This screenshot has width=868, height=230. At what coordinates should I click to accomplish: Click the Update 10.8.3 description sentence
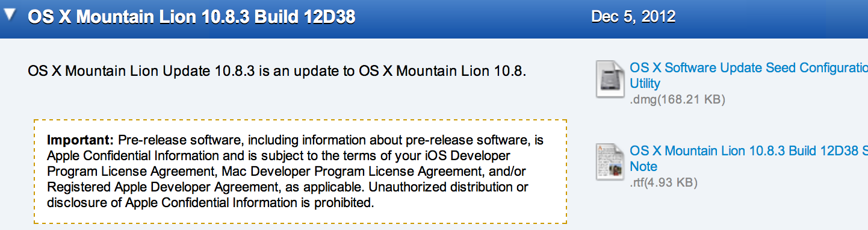tap(277, 72)
